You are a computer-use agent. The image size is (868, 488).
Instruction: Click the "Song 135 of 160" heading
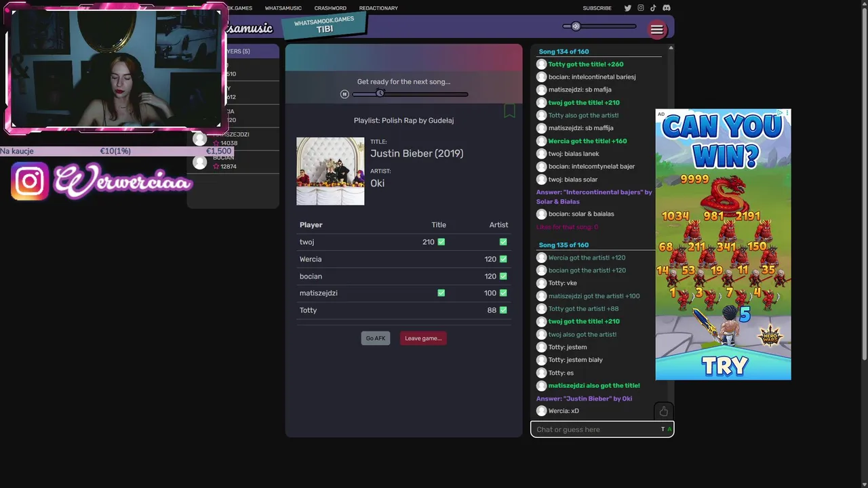564,245
